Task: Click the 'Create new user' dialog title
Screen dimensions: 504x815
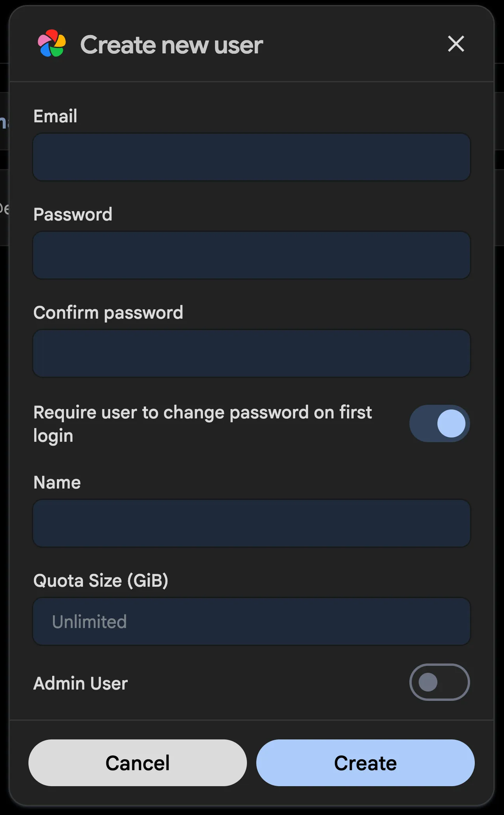Action: click(x=171, y=44)
